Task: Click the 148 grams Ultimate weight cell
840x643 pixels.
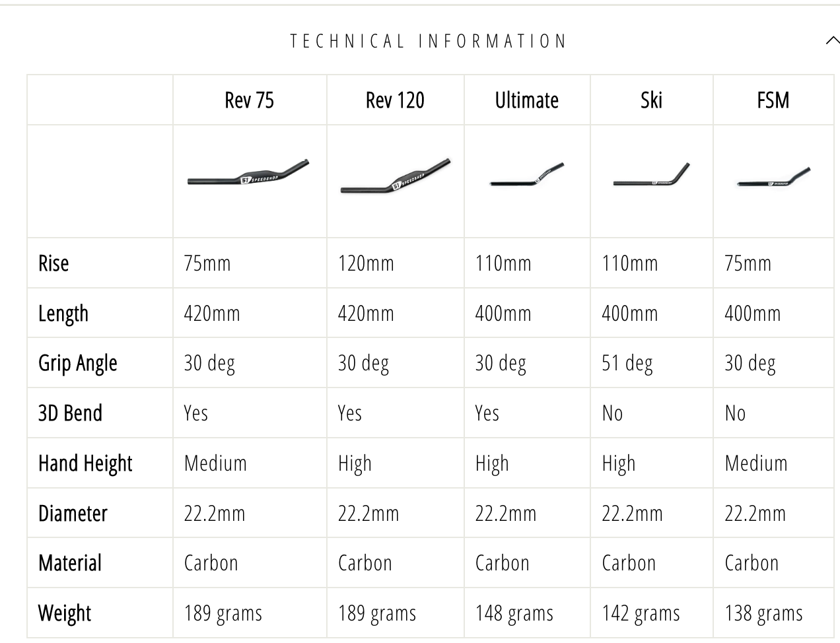Action: pos(514,614)
